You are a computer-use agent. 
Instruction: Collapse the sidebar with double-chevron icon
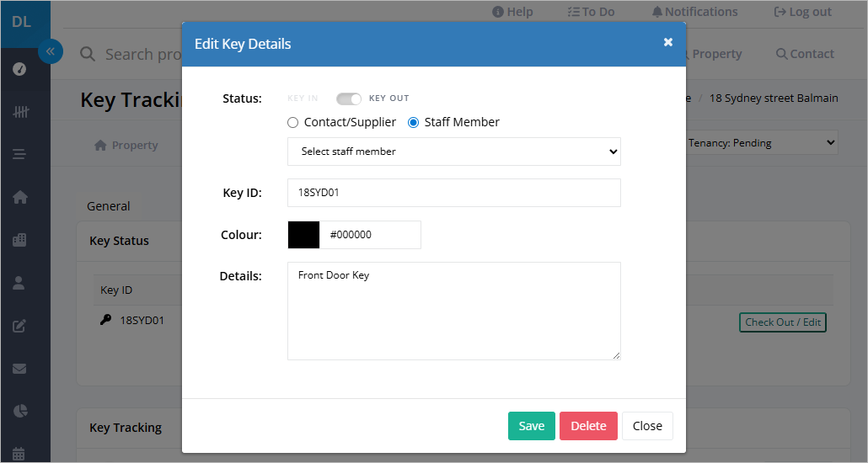(x=51, y=51)
